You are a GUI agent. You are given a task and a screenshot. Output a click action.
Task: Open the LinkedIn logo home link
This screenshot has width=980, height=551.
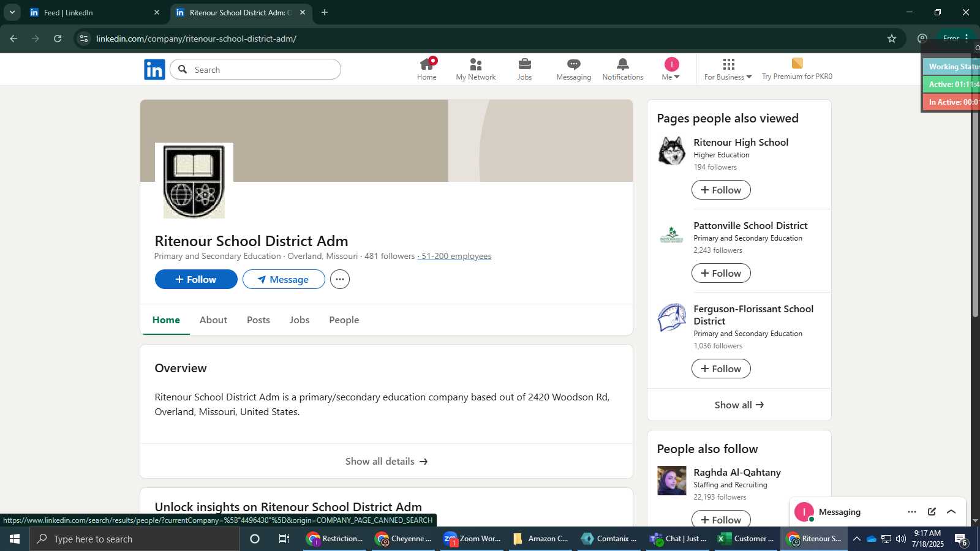(x=154, y=70)
